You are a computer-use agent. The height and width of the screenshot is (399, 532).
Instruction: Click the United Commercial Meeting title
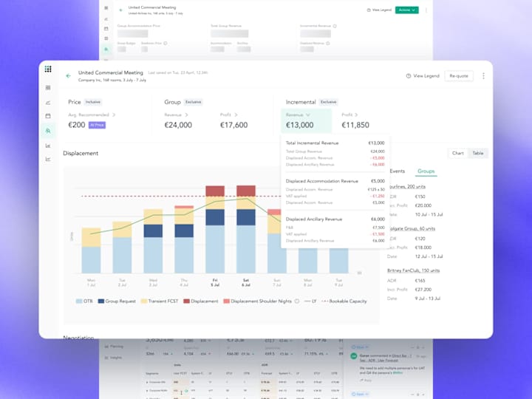(x=111, y=73)
